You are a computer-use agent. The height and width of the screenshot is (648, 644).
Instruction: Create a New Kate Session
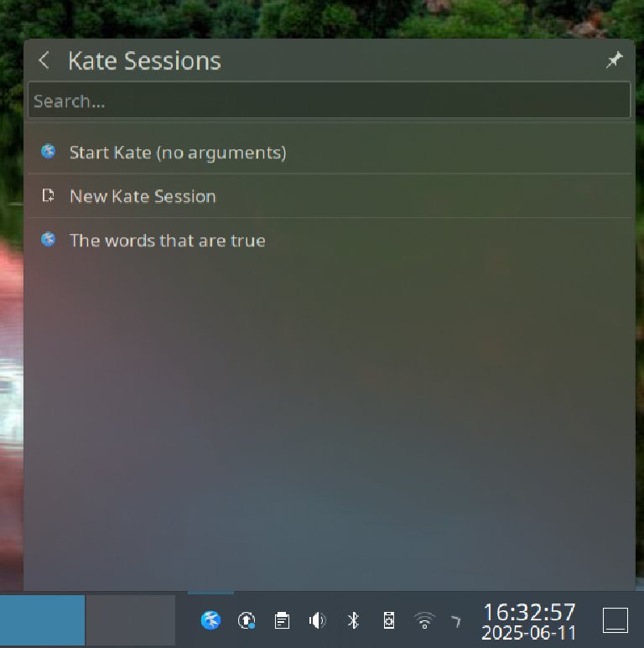(x=329, y=196)
